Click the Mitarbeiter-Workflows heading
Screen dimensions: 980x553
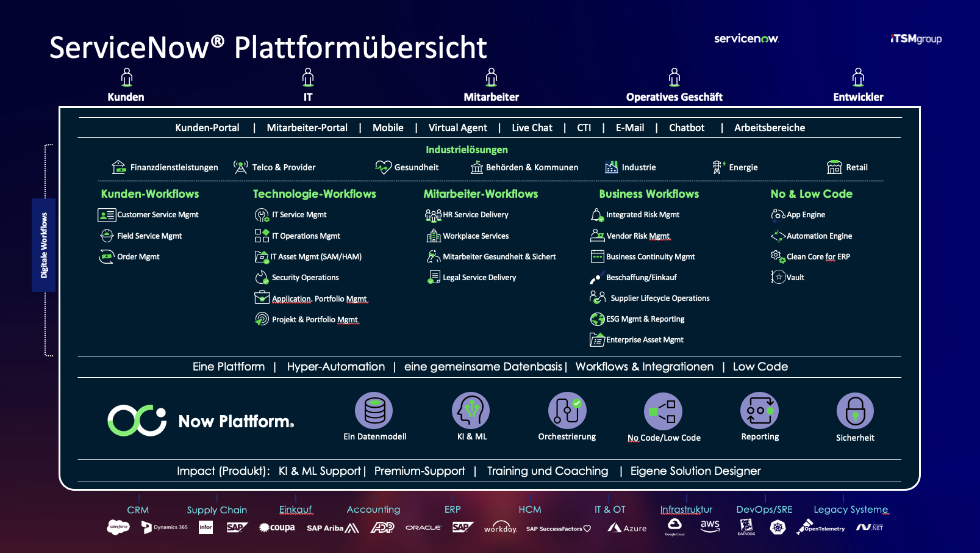(x=481, y=193)
